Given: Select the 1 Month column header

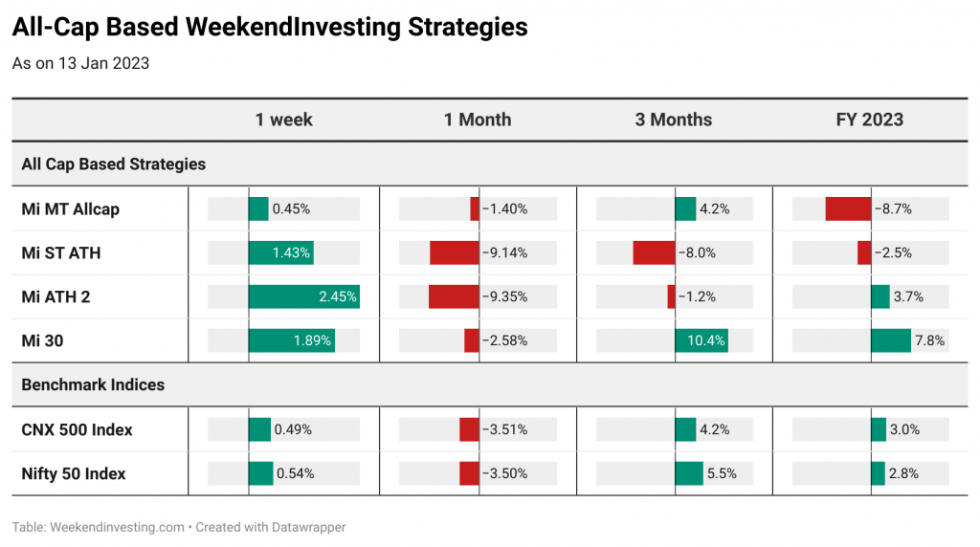Looking at the screenshot, I should click(478, 120).
